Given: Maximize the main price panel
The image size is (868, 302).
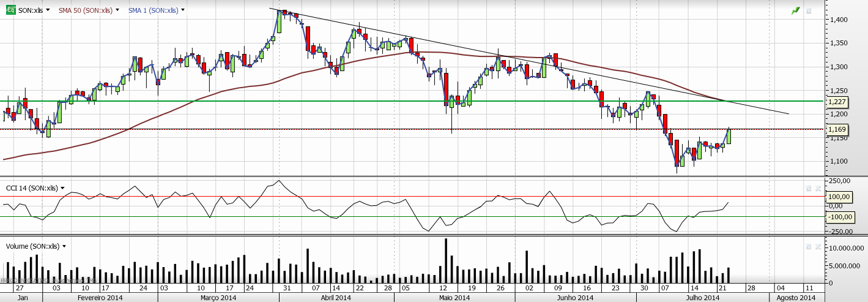Looking at the screenshot, I should click(808, 10).
